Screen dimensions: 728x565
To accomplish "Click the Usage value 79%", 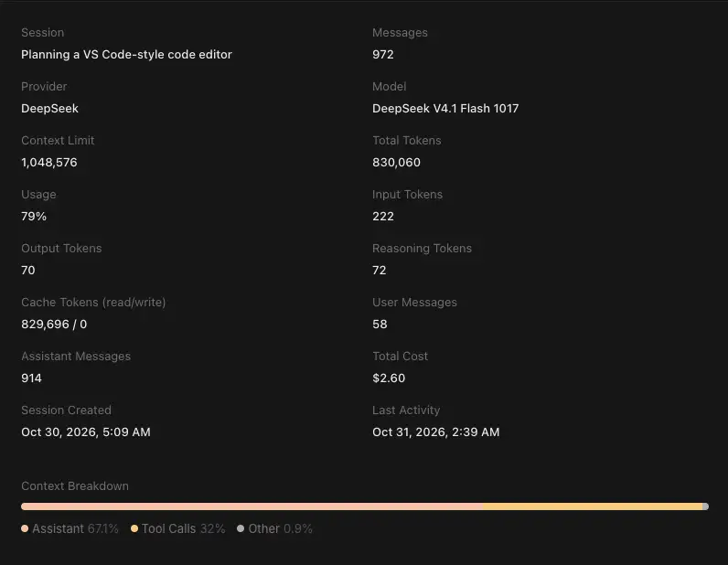I will (34, 216).
